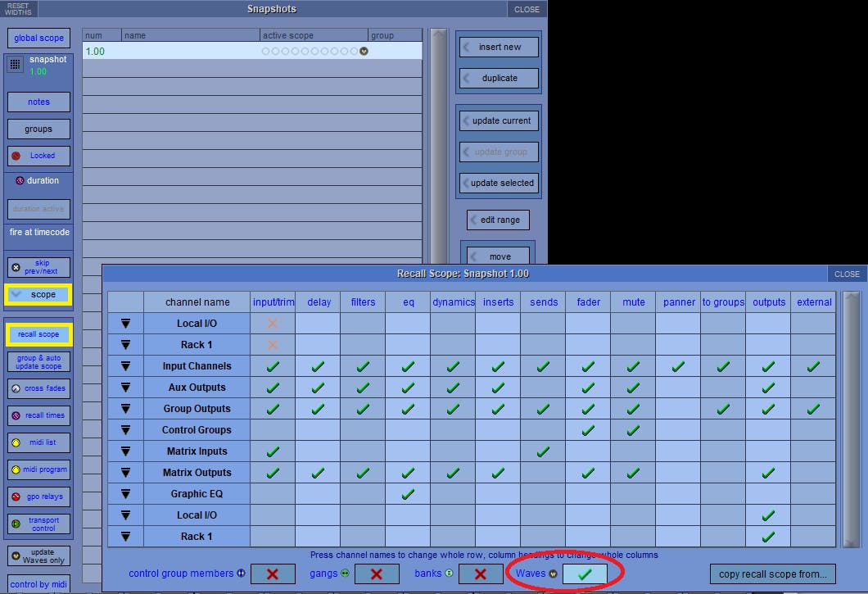Open the Aux Outputs row disclosure triangle

125,387
